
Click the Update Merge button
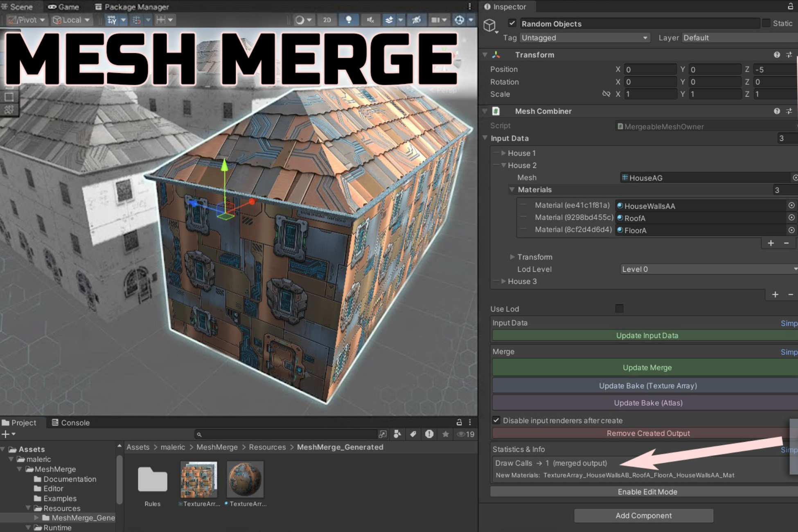click(645, 367)
